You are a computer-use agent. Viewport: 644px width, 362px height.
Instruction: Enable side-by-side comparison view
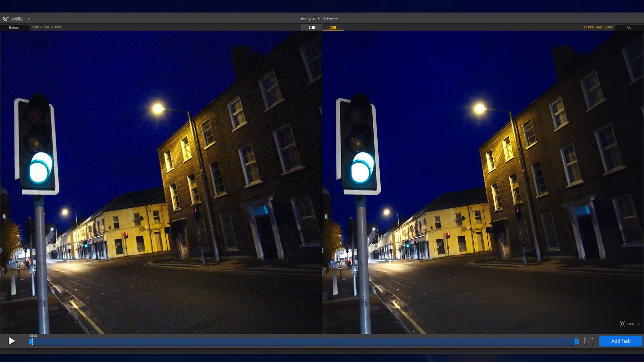333,27
